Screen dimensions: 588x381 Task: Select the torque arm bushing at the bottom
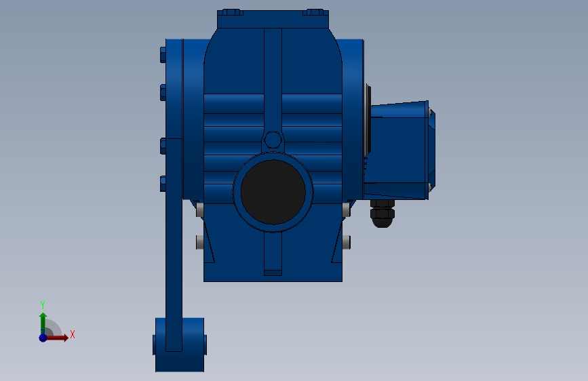point(180,345)
